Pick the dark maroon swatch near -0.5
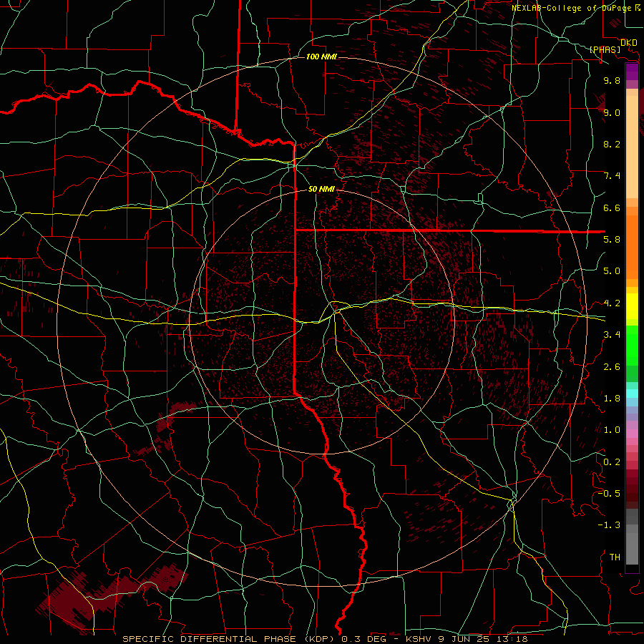Screen dimensions: 644x644 coord(632,497)
